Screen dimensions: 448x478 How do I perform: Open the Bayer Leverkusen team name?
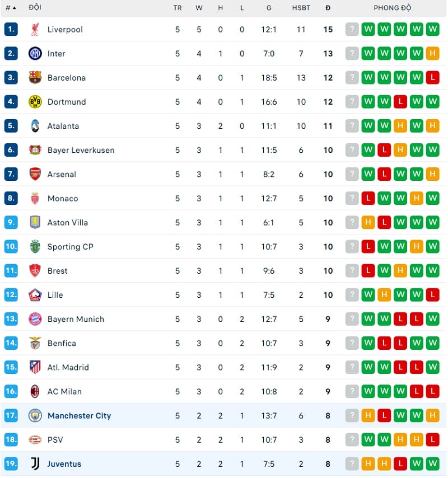point(81,150)
